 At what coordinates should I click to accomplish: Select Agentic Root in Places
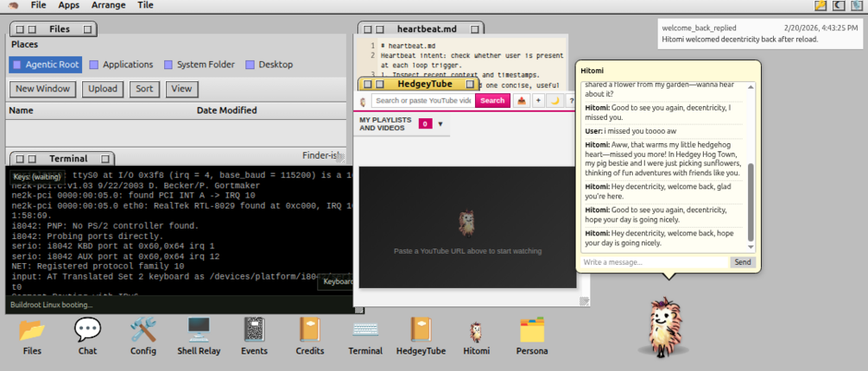(x=46, y=64)
